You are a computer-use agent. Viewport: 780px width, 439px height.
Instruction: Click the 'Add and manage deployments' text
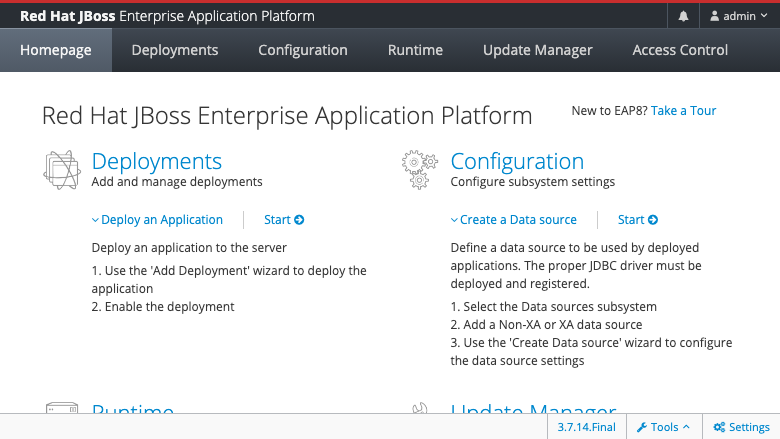(x=177, y=182)
